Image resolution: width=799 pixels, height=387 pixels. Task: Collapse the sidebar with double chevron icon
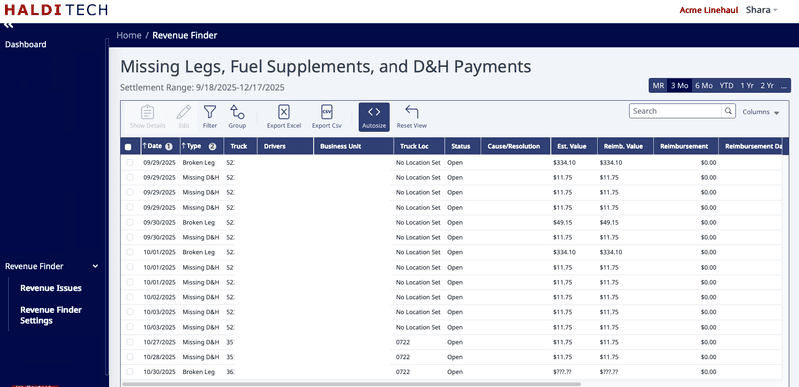point(9,25)
